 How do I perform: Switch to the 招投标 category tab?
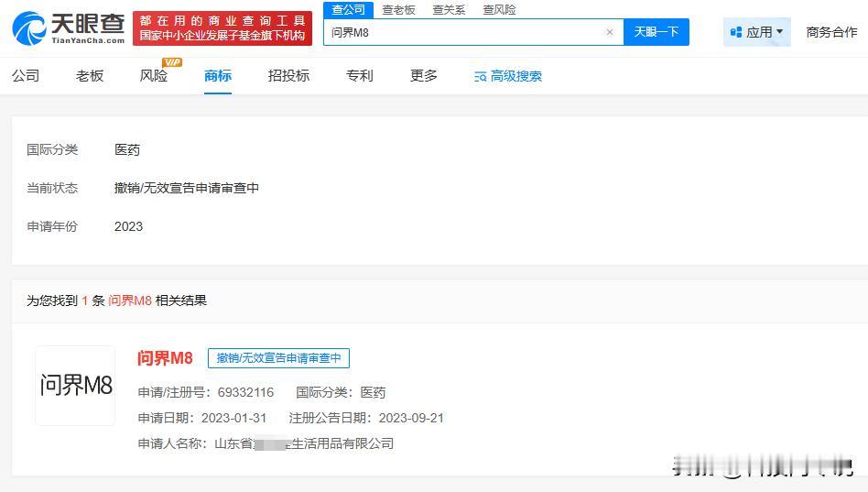tap(288, 75)
